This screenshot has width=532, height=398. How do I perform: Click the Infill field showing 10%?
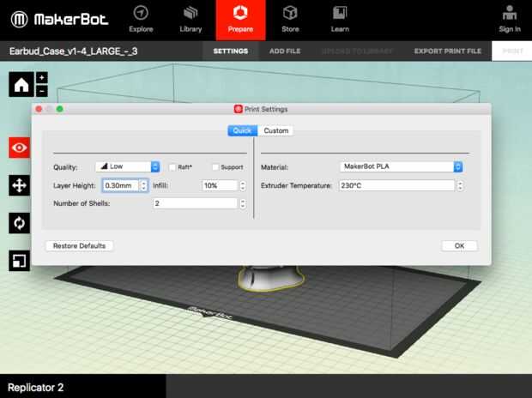point(221,185)
